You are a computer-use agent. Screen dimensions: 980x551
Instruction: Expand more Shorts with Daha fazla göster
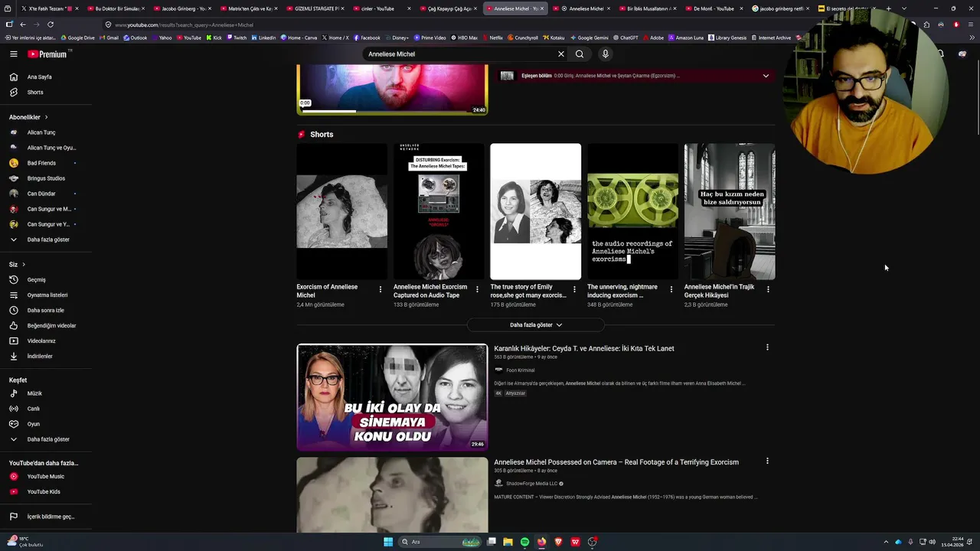coord(536,325)
